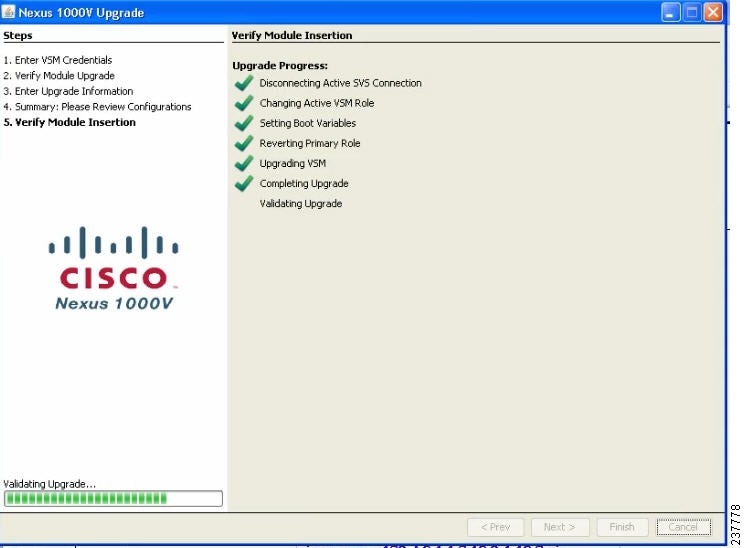This screenshot has height=548, width=745.
Task: Click the Verify Module Insertion panel heading
Action: pos(292,36)
